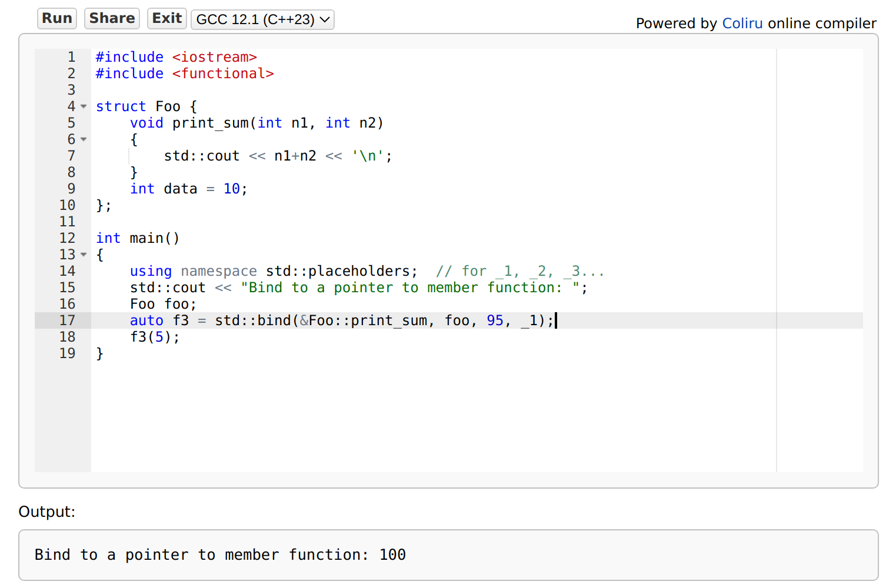
Task: Click the "Bind to a pointer to member function: " string
Action: click(411, 288)
